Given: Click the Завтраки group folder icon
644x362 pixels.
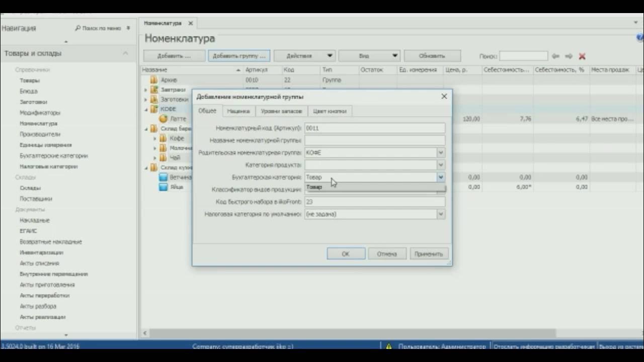Looking at the screenshot, I should click(x=154, y=89).
